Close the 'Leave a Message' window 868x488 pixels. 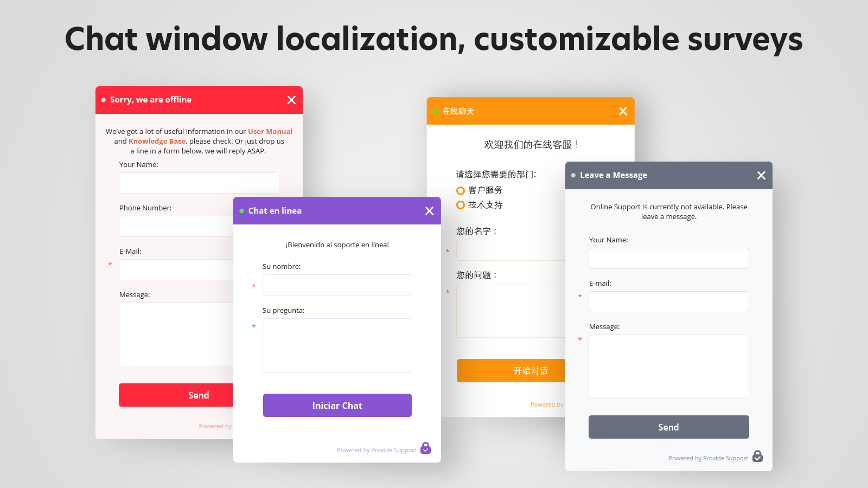tap(761, 175)
